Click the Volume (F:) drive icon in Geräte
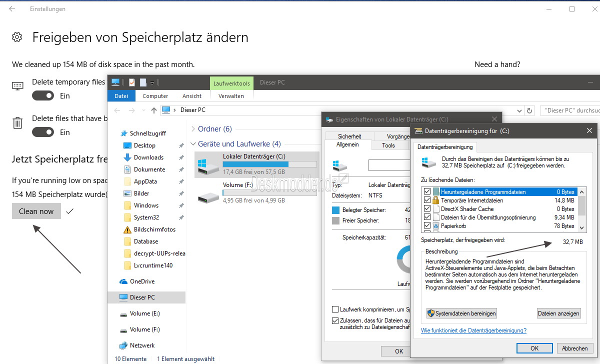The width and height of the screenshot is (600, 364). tap(208, 193)
